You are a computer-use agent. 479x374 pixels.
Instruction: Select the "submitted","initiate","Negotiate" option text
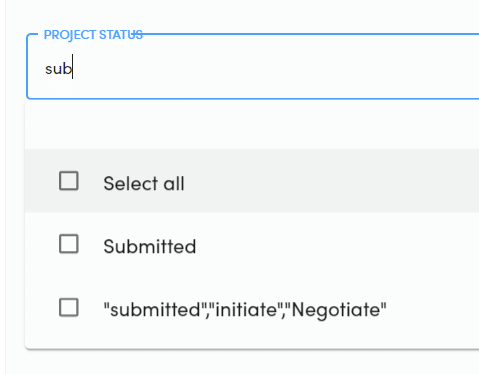click(x=245, y=310)
